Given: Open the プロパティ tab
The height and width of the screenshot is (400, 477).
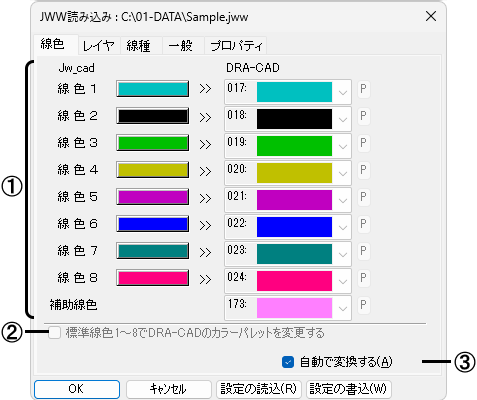Looking at the screenshot, I should click(x=236, y=45).
